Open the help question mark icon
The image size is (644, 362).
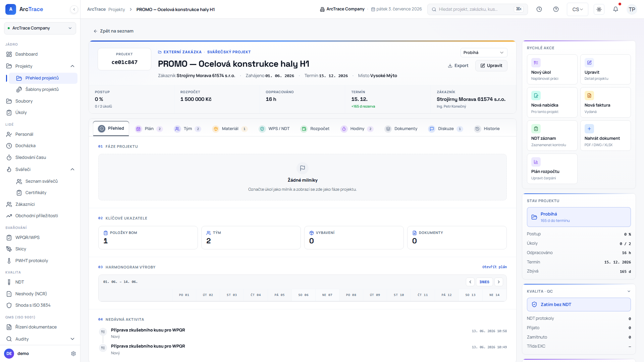pos(556,9)
